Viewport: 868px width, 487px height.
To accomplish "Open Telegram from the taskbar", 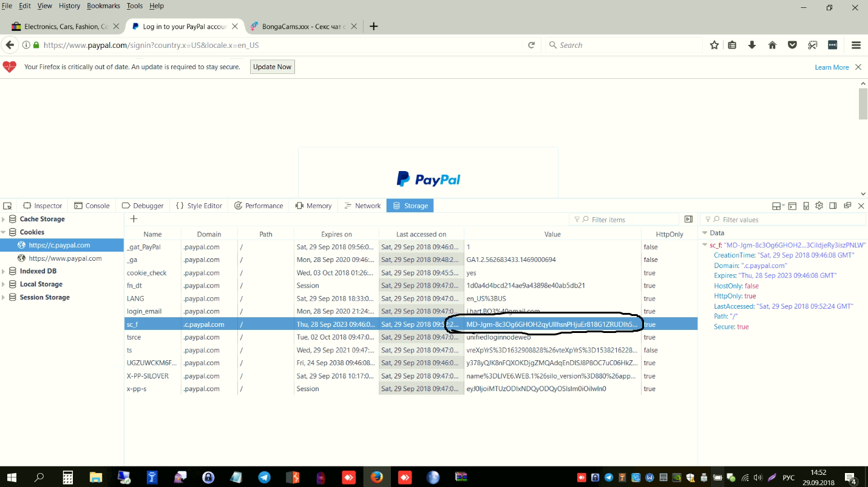I will click(x=265, y=477).
